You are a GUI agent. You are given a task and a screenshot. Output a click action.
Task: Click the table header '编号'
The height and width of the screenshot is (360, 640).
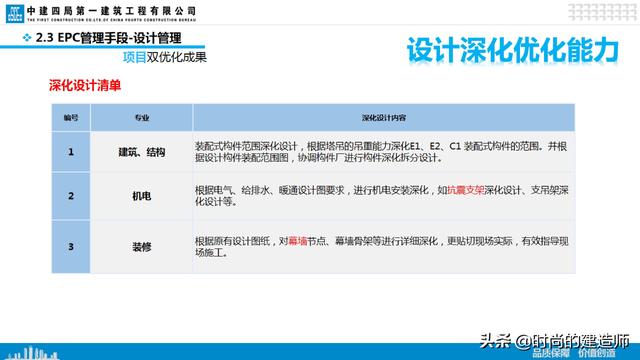(x=71, y=118)
